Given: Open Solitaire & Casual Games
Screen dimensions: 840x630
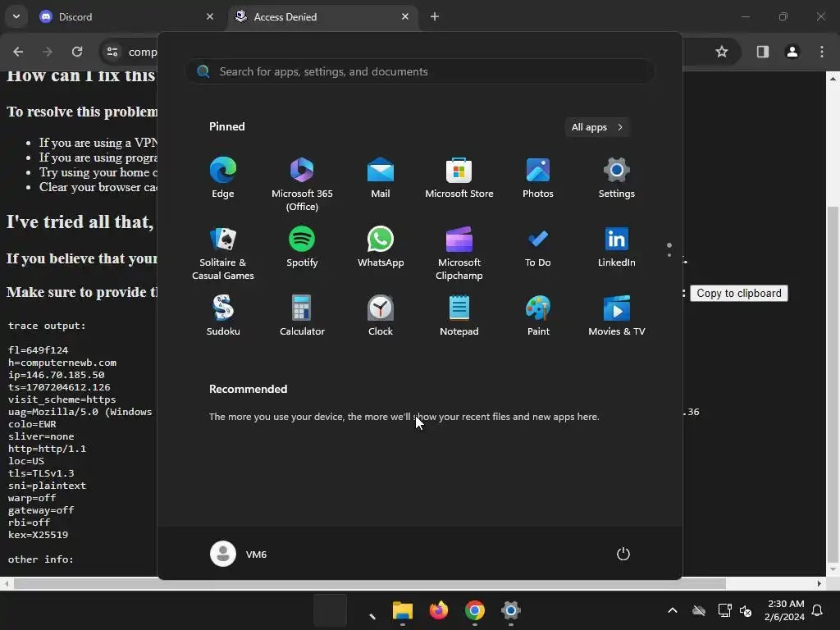Looking at the screenshot, I should point(223,253).
